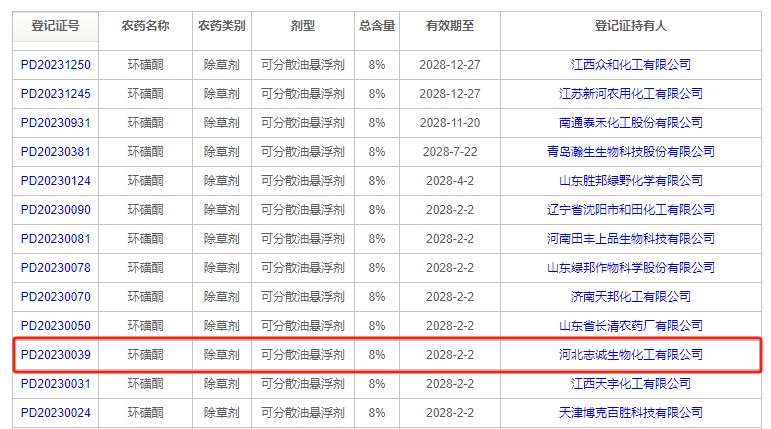The height and width of the screenshot is (429, 771).
Task: Click holder 江苏新河农用化工有限公司
Action: 630,94
